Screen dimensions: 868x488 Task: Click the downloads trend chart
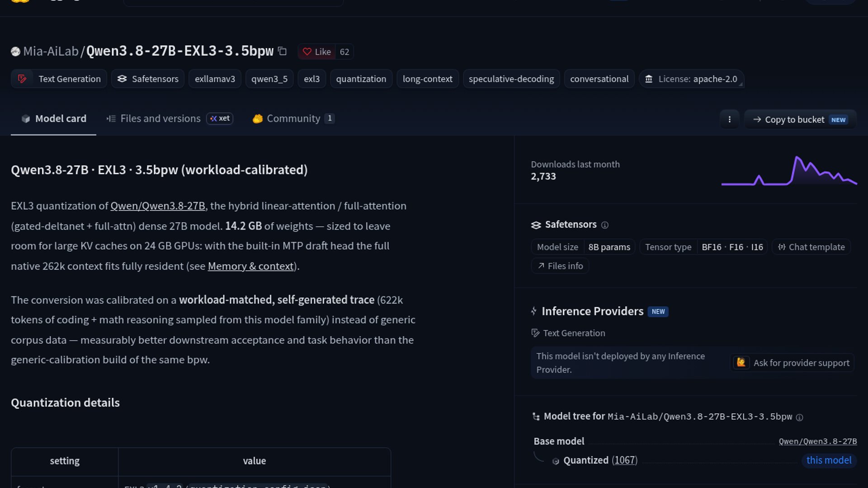click(x=789, y=171)
